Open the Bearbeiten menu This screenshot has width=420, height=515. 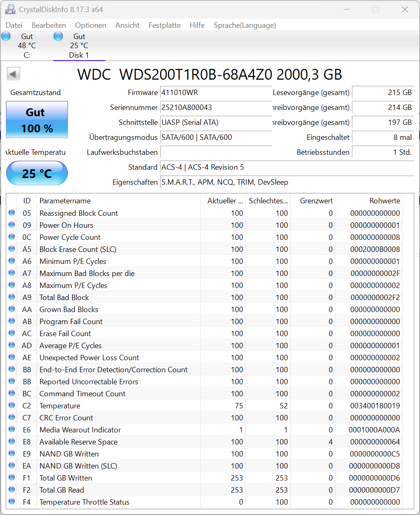coord(49,25)
